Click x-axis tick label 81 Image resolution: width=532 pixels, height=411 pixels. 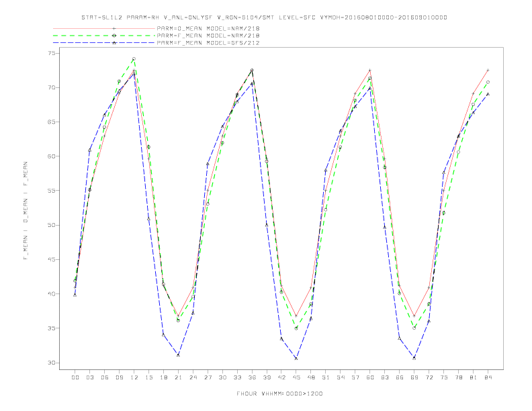(x=474, y=377)
